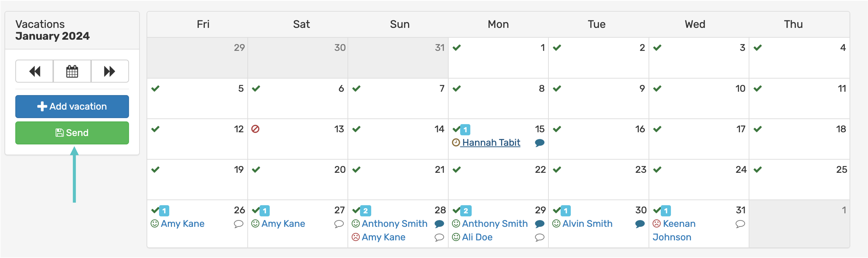Go to previous month with double-left arrow

click(34, 71)
